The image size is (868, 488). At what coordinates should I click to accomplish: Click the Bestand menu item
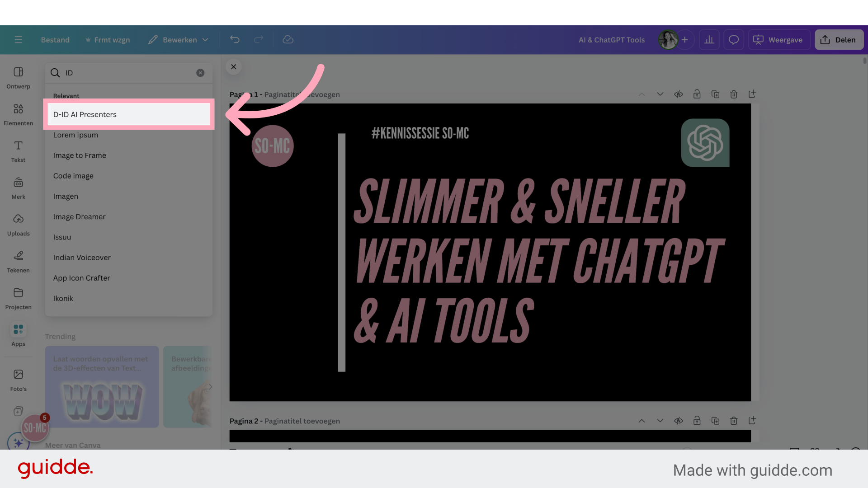(55, 39)
